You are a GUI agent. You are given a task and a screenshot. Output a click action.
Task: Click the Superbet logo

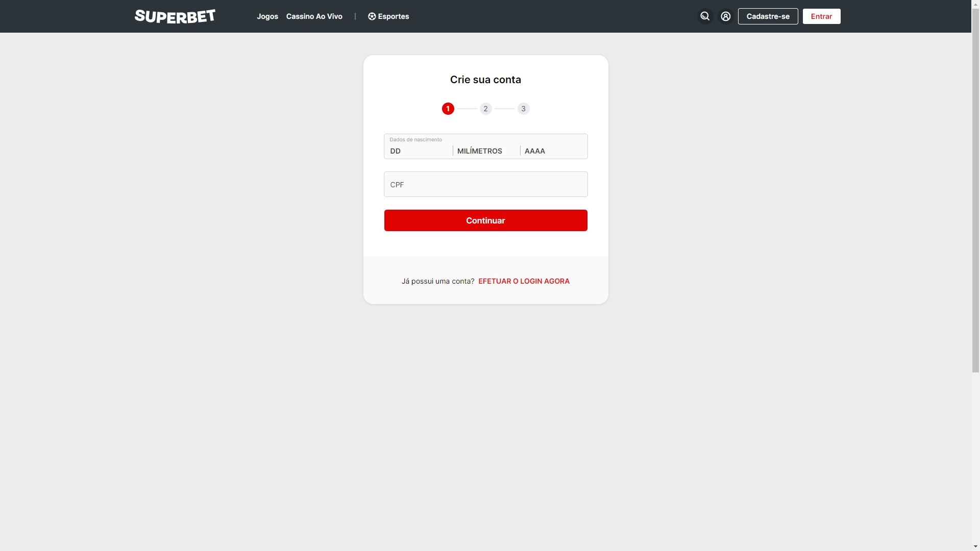[x=175, y=16]
